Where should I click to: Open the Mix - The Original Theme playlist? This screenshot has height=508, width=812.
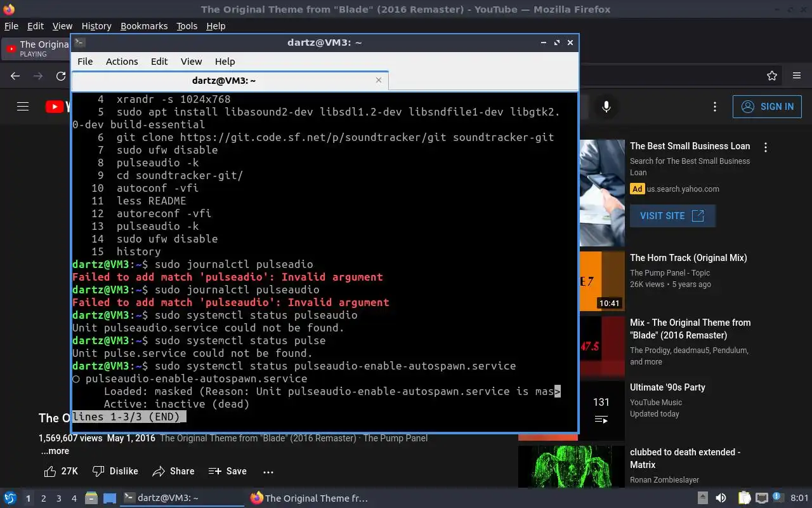pos(690,329)
